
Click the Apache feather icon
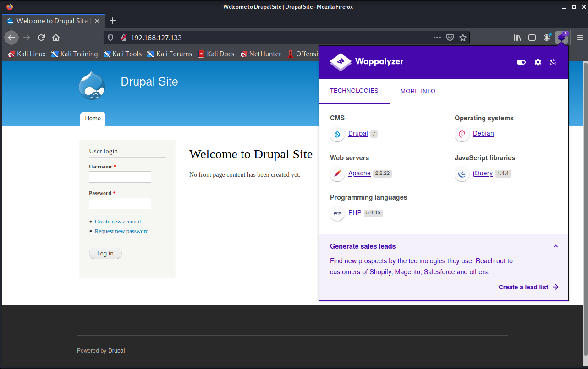coord(337,174)
